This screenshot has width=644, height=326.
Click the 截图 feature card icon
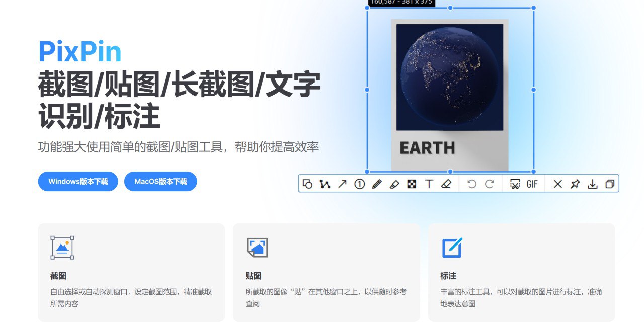(62, 248)
